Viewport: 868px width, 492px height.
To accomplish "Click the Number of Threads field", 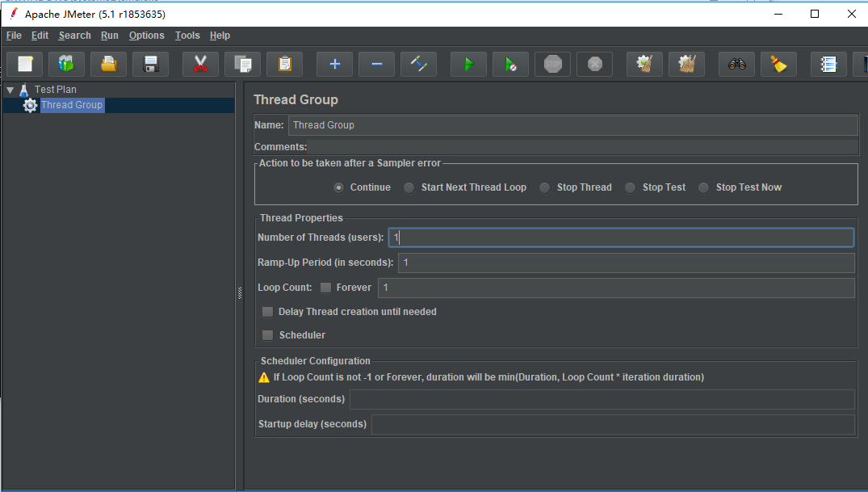I will 621,238.
